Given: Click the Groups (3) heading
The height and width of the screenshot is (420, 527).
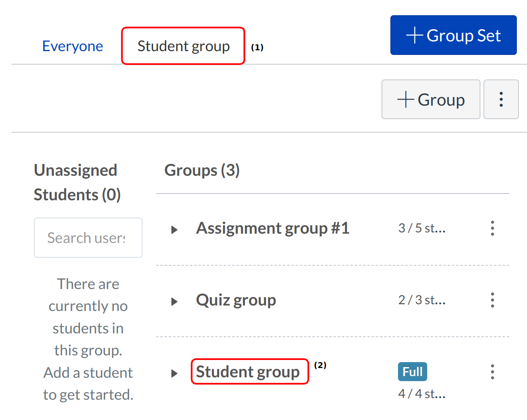Looking at the screenshot, I should [x=202, y=170].
